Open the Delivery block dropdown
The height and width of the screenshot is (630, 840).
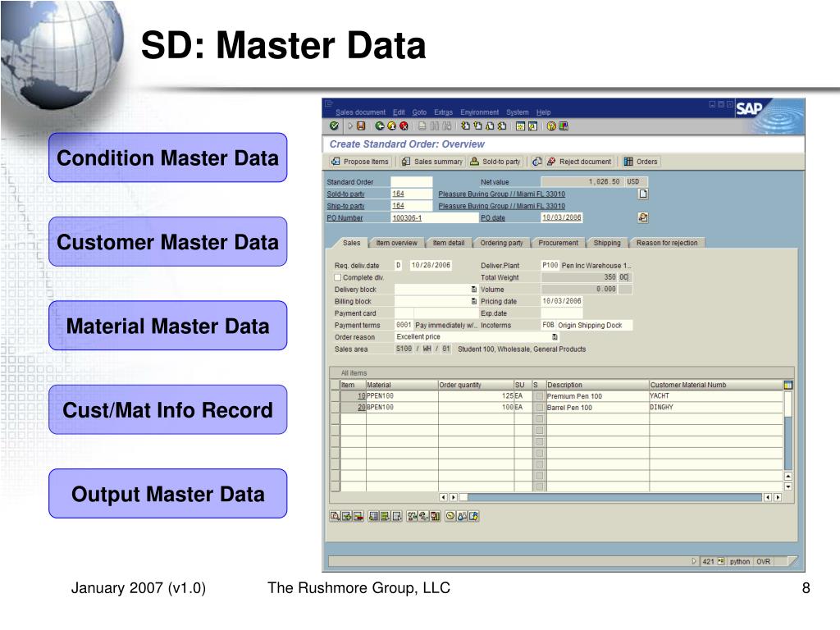(474, 290)
